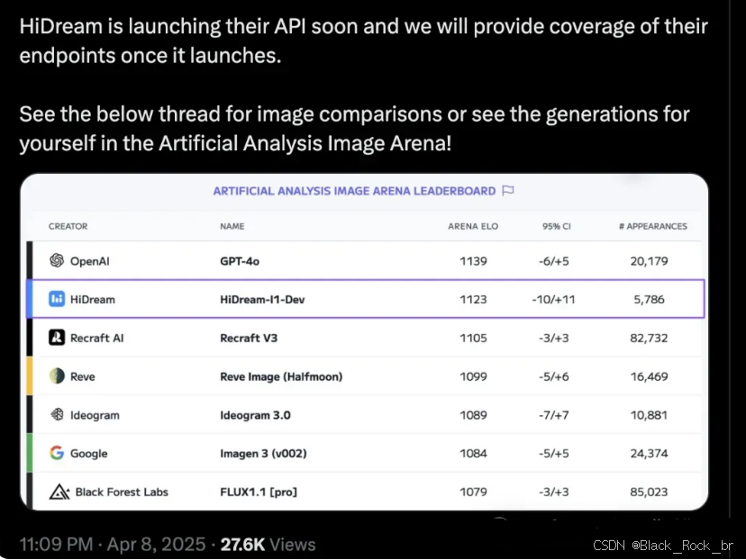Click the 1123 Elo score
Image resolution: width=746 pixels, height=560 pixels.
pos(473,300)
